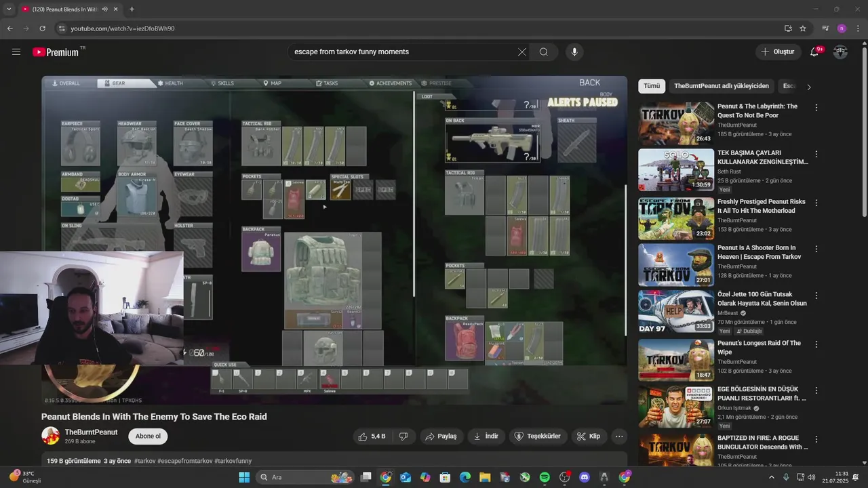Open options menu for TEK BAŞIMA ÇAYLARI
868x488 pixels.
pyautogui.click(x=816, y=155)
